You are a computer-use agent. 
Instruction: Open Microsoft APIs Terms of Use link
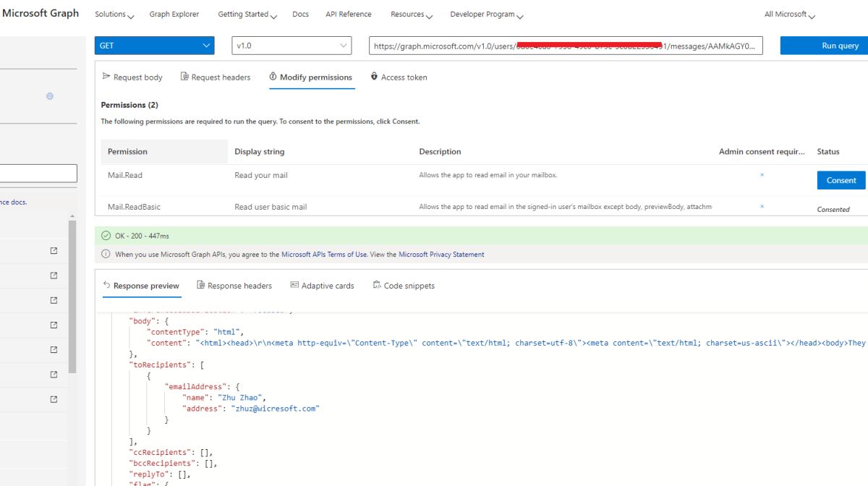(324, 255)
